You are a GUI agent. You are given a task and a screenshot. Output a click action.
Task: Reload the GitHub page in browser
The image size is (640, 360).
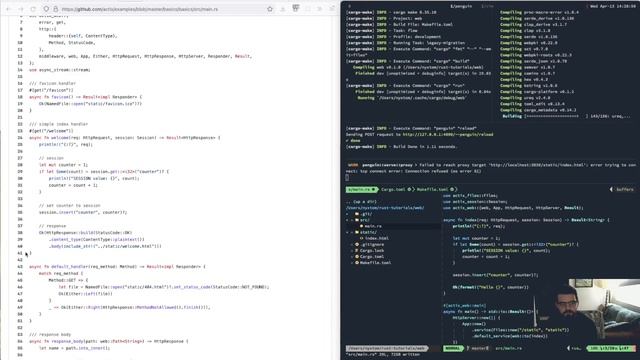point(33,9)
